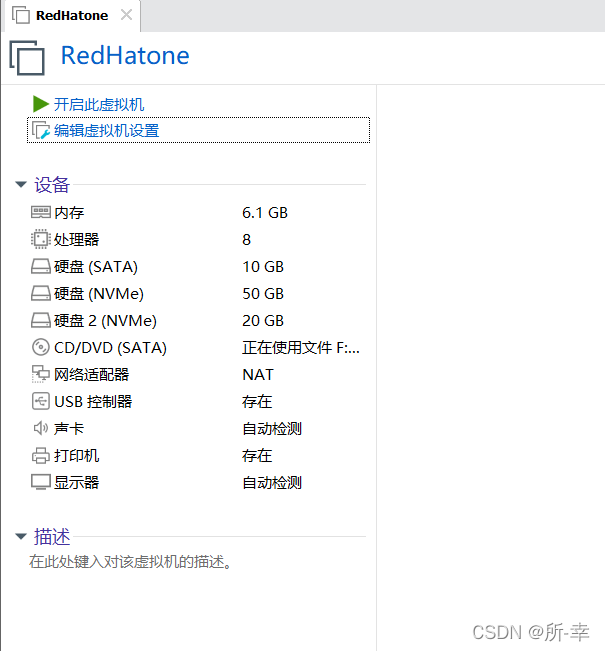Viewport: 605px width, 651px height.
Task: Select the 打印机 label
Action: pyautogui.click(x=77, y=455)
